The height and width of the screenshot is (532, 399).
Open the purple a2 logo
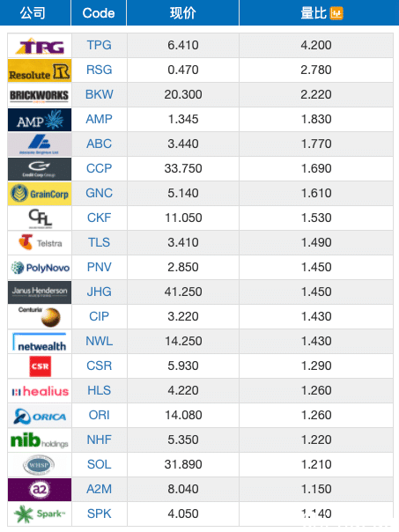40,490
